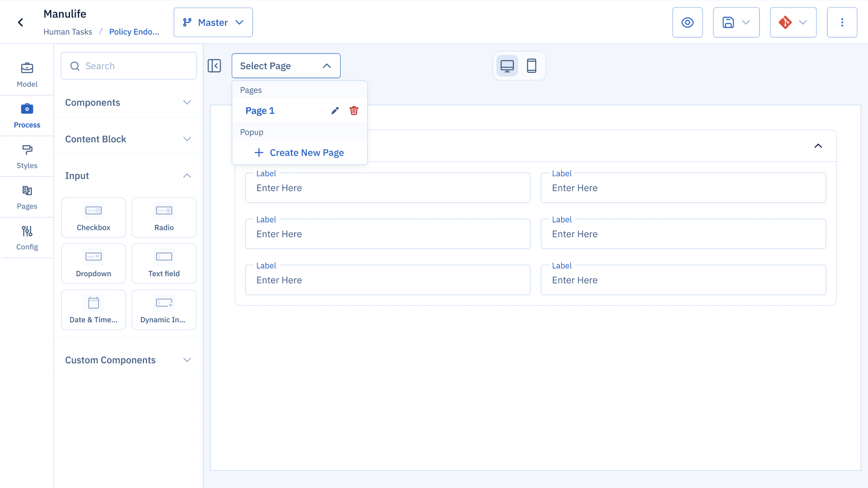Click the preview eye icon
The width and height of the screenshot is (868, 488).
[687, 22]
